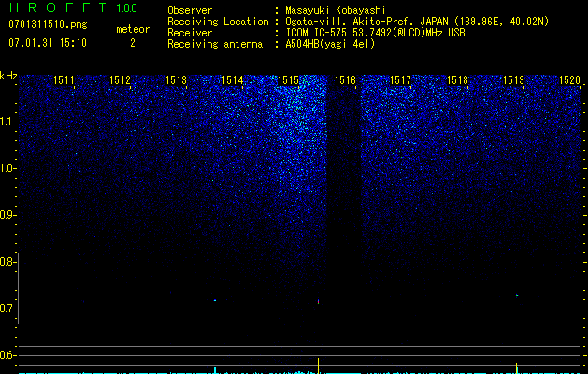
Task: Click the 1512 time marker
Action: click(120, 80)
